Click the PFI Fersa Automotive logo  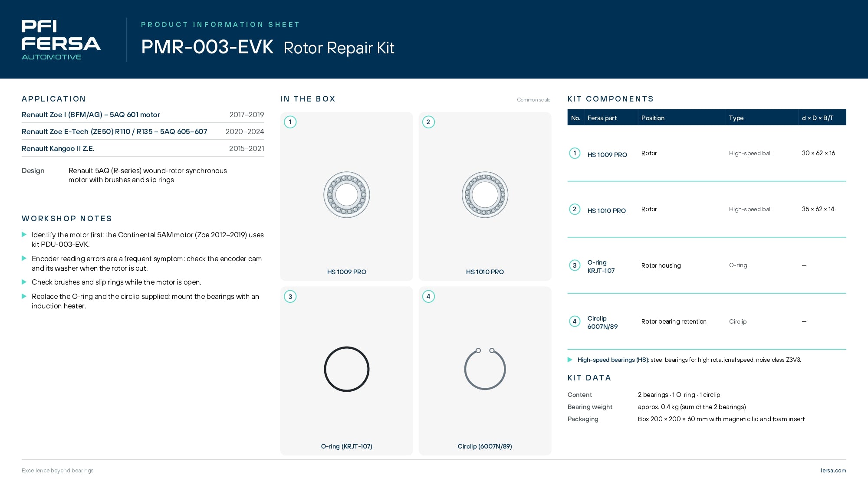pyautogui.click(x=61, y=40)
